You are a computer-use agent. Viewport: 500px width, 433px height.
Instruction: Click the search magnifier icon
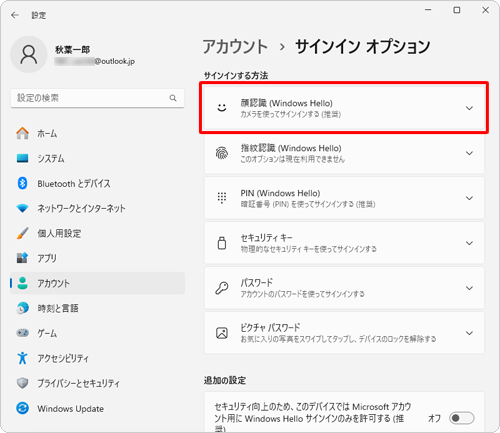[173, 98]
